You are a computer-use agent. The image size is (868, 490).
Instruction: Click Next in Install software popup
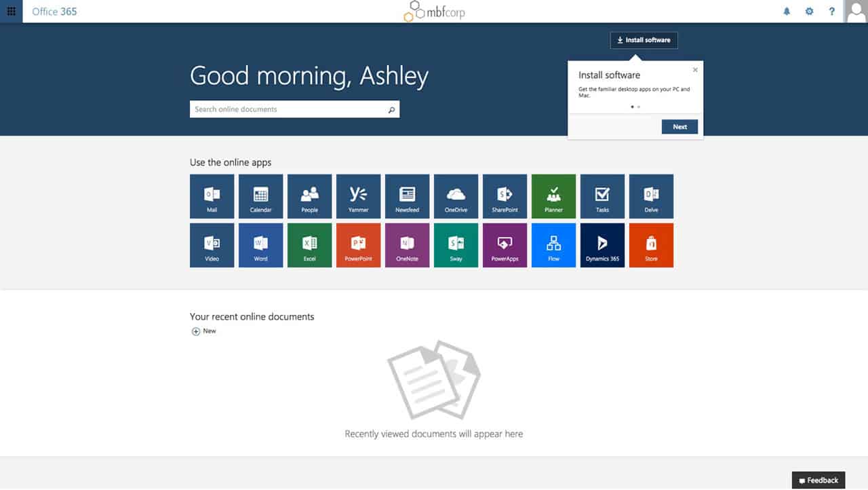coord(679,127)
